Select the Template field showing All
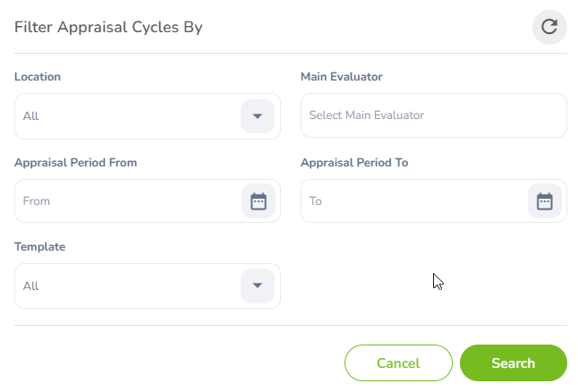578x392 pixels. coord(148,285)
